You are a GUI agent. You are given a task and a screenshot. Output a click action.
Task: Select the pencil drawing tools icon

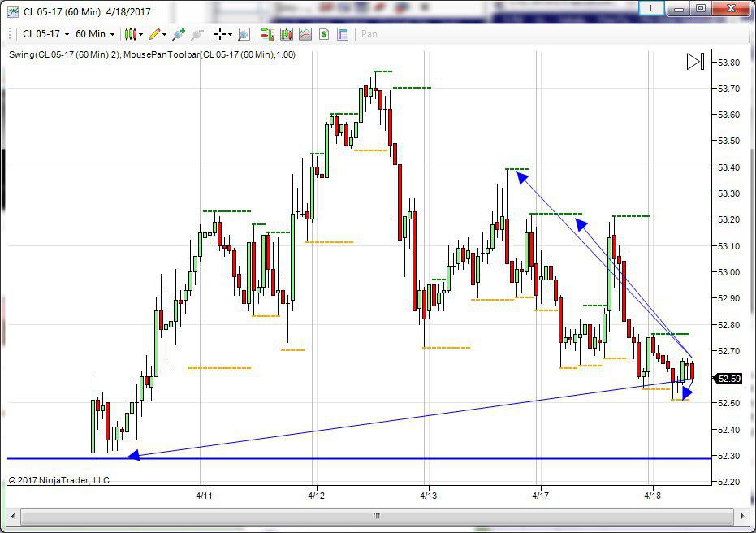(154, 34)
